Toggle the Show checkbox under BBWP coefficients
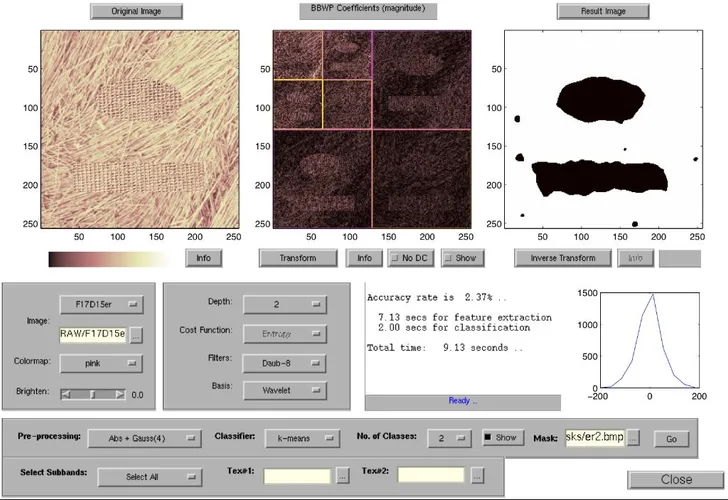Image resolution: width=728 pixels, height=500 pixels. click(x=460, y=258)
